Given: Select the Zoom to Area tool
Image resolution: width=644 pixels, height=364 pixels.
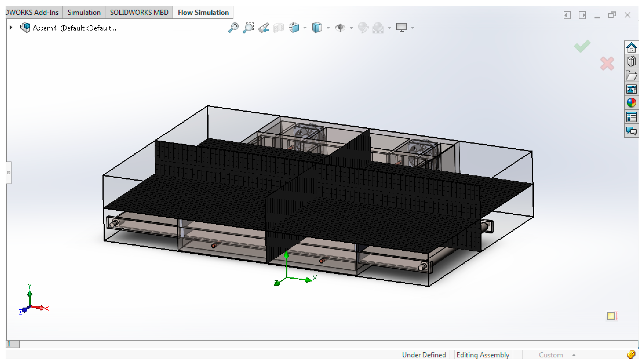Looking at the screenshot, I should (248, 28).
